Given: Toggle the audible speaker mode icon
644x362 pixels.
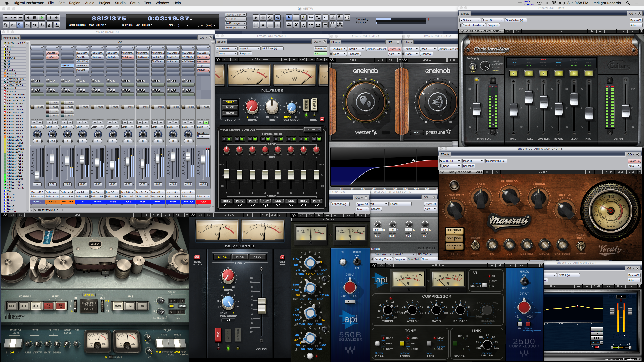Looking at the screenshot, I should [x=277, y=17].
